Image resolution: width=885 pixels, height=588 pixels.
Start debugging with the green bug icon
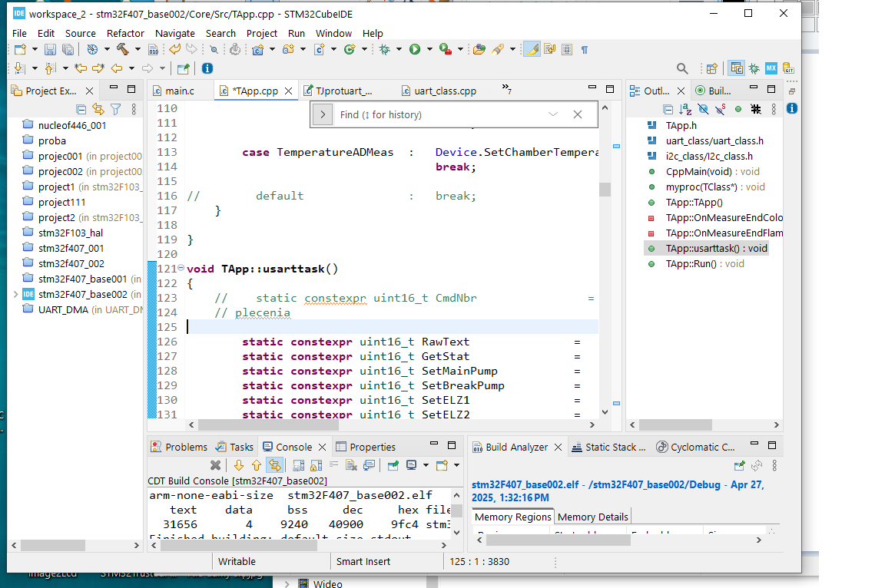[x=385, y=49]
